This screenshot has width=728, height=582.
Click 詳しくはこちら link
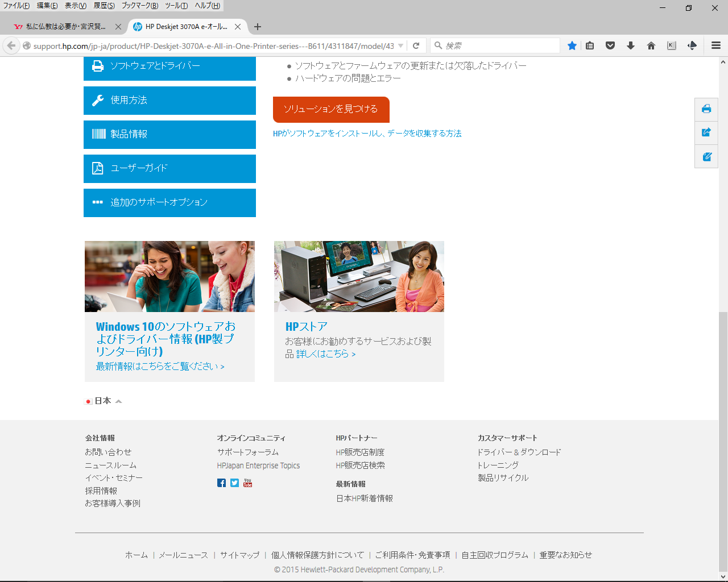tap(326, 354)
